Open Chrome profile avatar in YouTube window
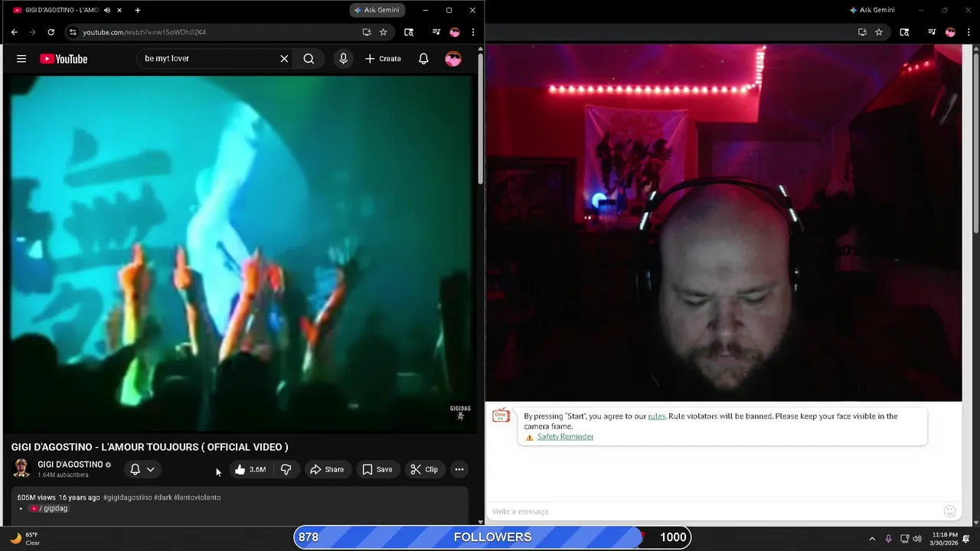The image size is (980, 551). pos(455,32)
